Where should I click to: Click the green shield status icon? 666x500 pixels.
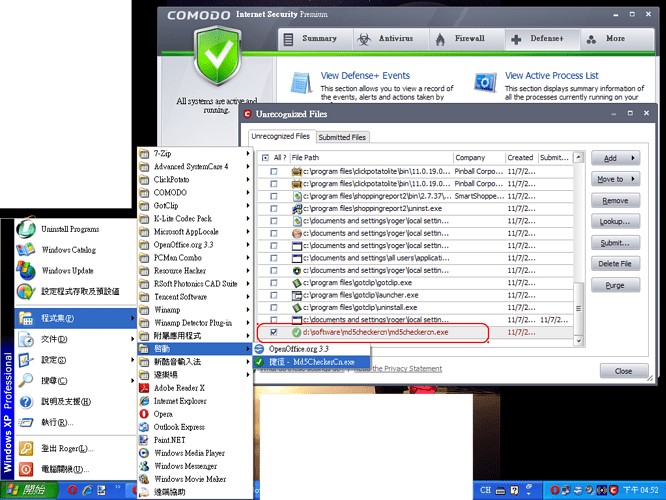click(x=217, y=56)
